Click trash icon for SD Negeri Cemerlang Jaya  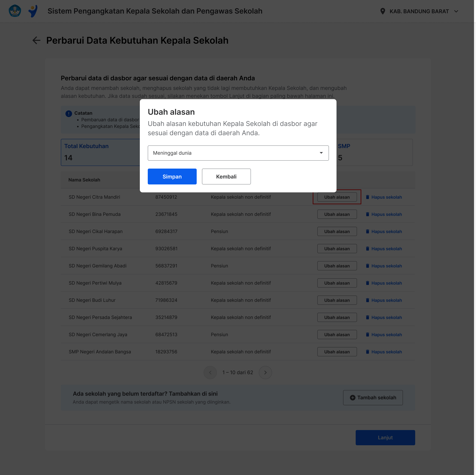tap(367, 334)
